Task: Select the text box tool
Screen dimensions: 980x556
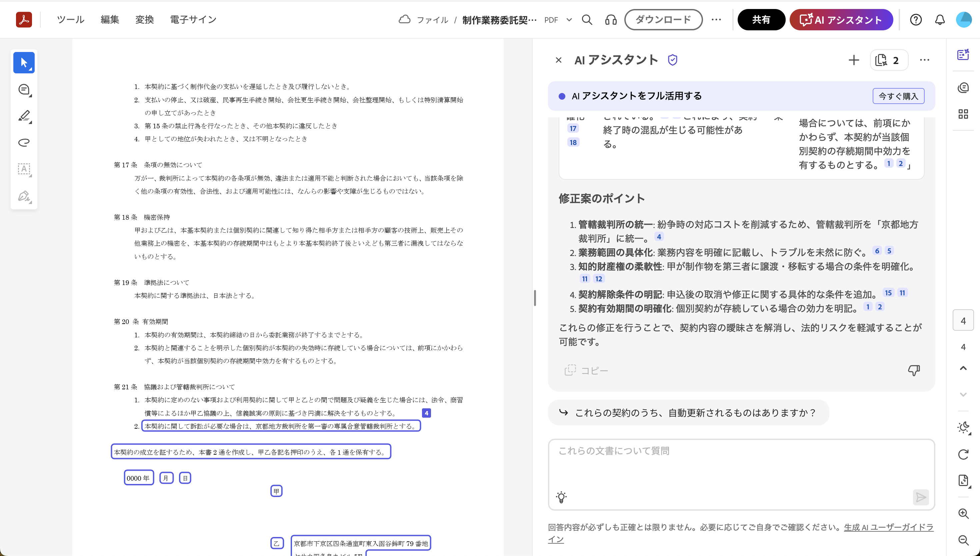Action: point(24,169)
